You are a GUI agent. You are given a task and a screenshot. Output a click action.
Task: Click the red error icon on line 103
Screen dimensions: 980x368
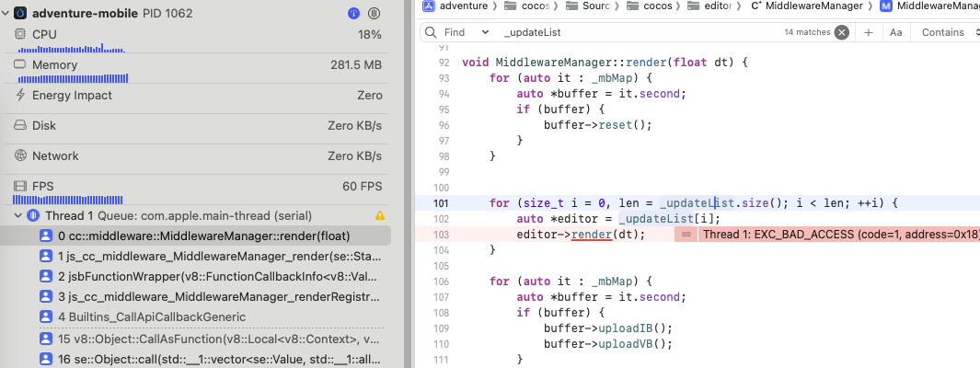(686, 235)
